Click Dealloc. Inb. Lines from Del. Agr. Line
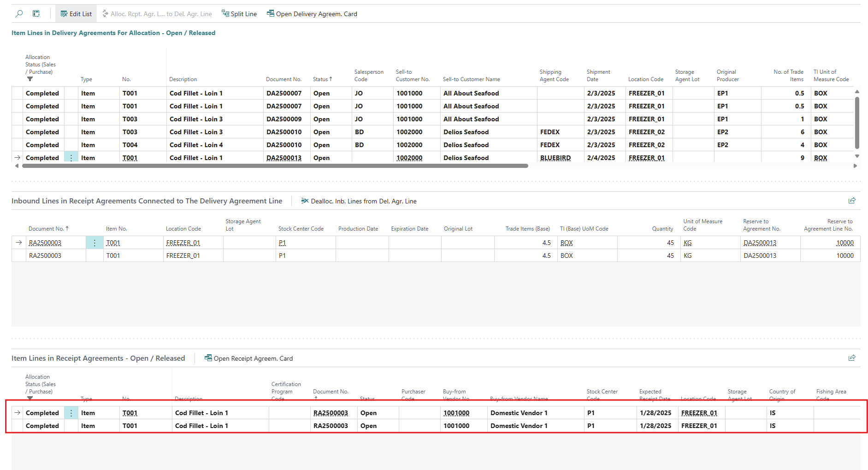The image size is (868, 470). click(x=359, y=201)
